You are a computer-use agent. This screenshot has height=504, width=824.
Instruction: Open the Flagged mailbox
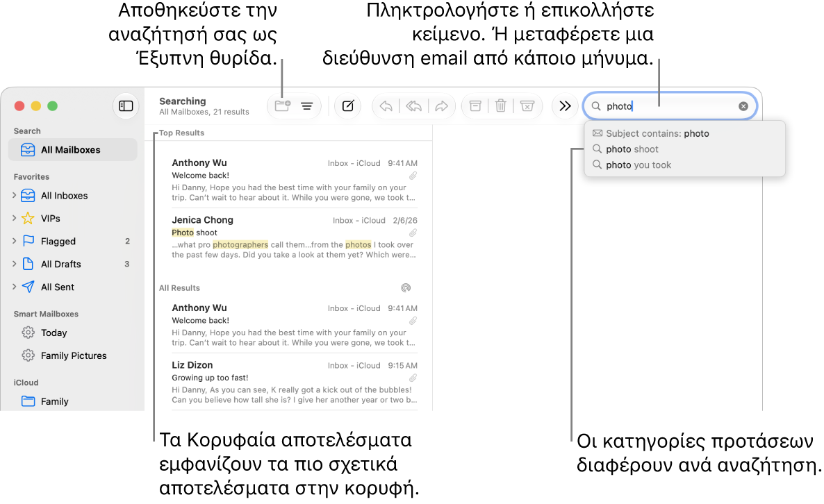tap(58, 242)
